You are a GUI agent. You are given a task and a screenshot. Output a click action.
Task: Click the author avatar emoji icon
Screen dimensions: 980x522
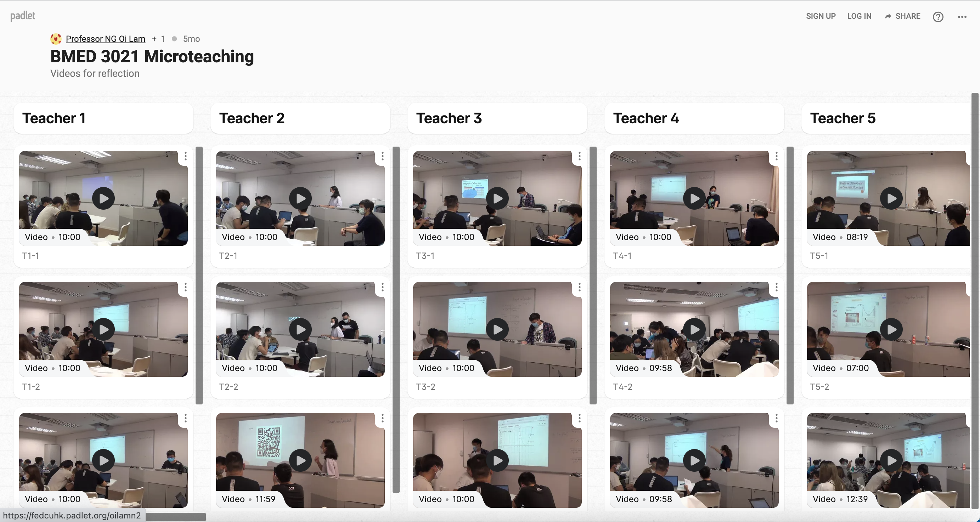coord(56,39)
